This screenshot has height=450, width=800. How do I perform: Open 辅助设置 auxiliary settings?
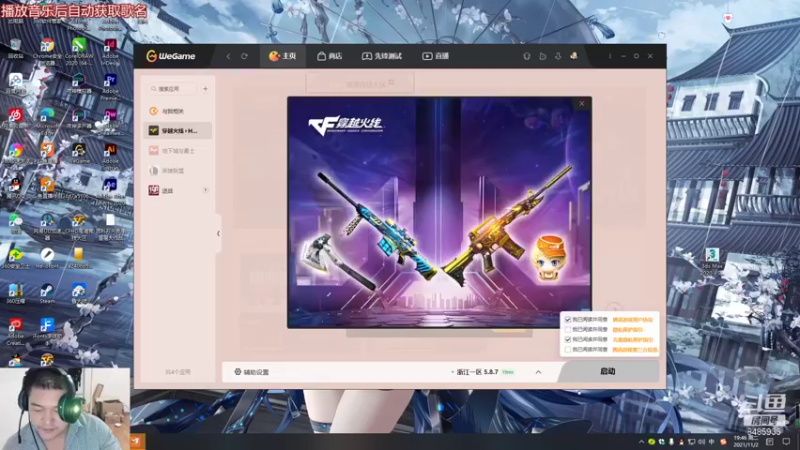(x=252, y=372)
